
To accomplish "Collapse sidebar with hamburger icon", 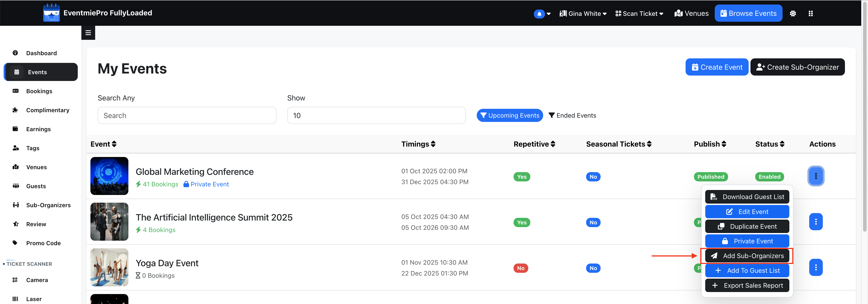I will [x=88, y=33].
